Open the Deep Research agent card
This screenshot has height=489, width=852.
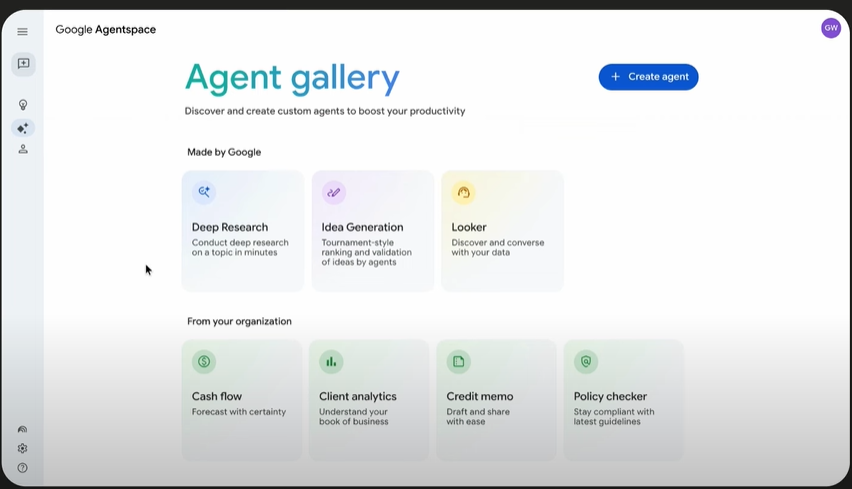[242, 231]
